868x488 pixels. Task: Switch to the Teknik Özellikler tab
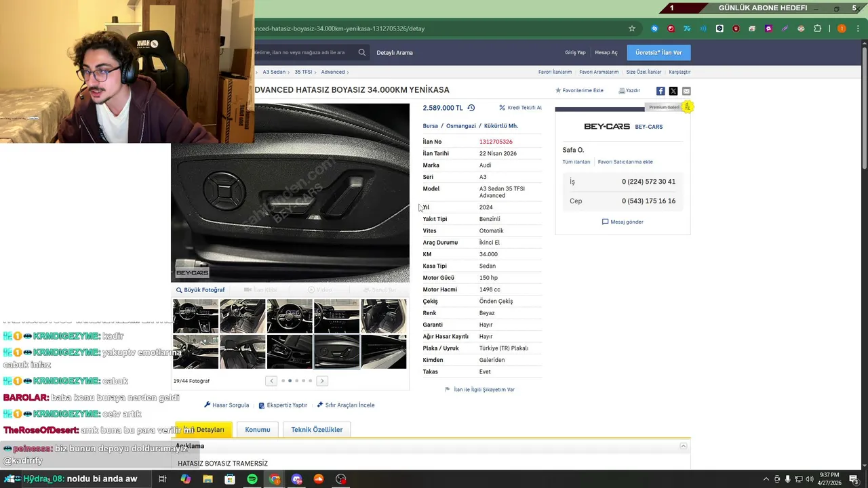click(x=317, y=430)
